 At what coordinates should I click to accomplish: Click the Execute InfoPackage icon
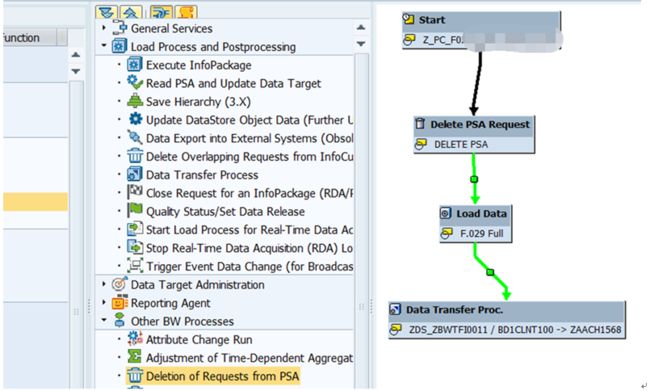click(x=134, y=65)
